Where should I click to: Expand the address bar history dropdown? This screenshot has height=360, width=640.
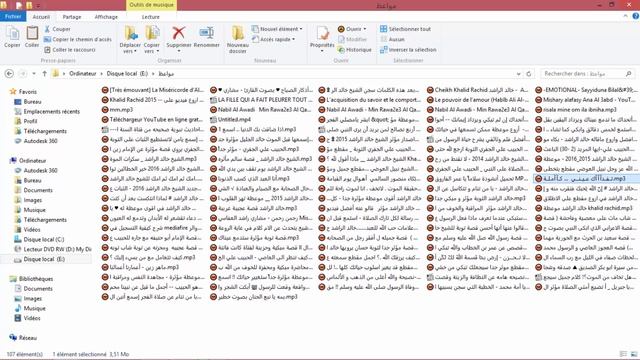click(x=518, y=74)
